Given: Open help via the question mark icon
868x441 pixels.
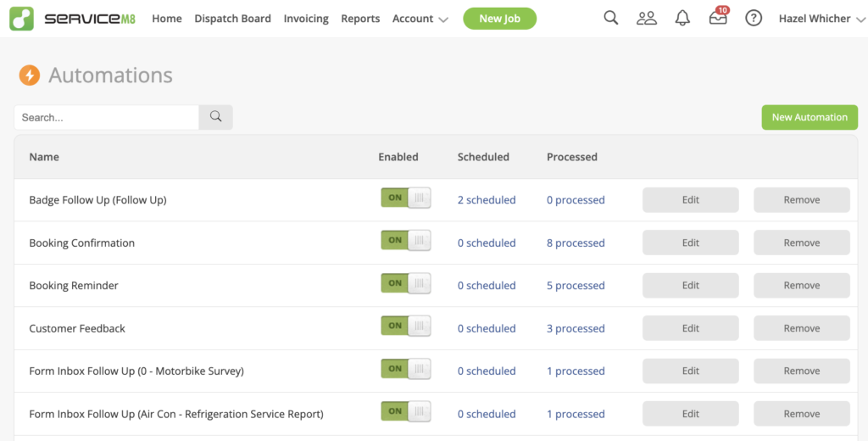Looking at the screenshot, I should point(754,19).
